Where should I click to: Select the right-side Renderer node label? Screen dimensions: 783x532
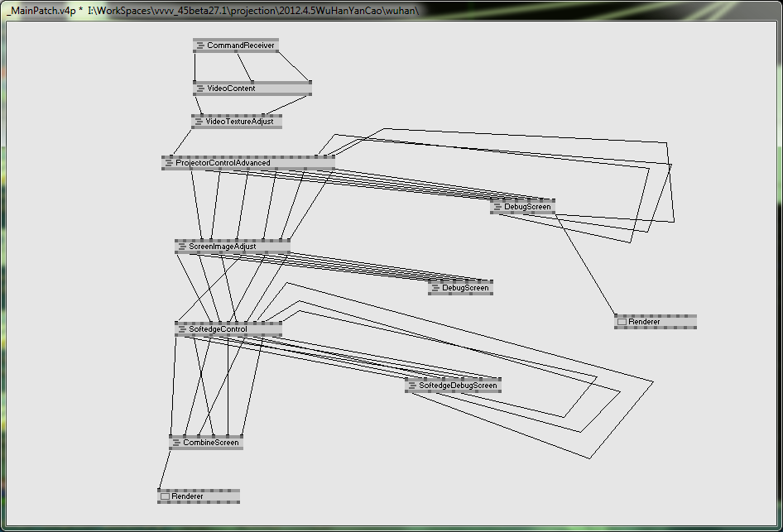pos(644,322)
